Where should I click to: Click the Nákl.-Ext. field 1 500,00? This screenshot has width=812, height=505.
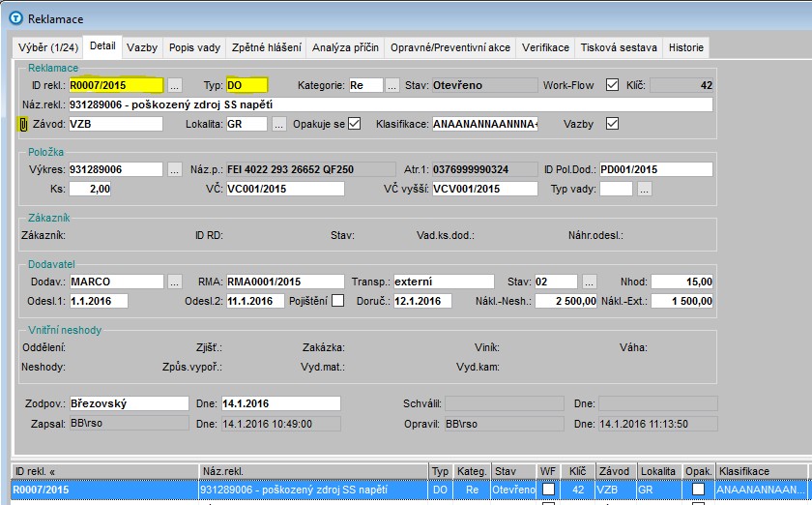tap(682, 301)
